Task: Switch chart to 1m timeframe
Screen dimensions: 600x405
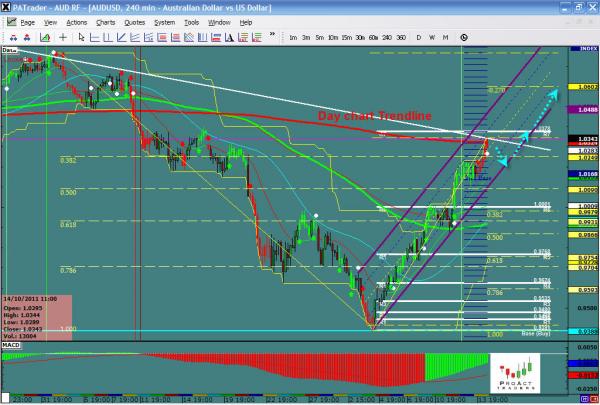Action: point(293,37)
